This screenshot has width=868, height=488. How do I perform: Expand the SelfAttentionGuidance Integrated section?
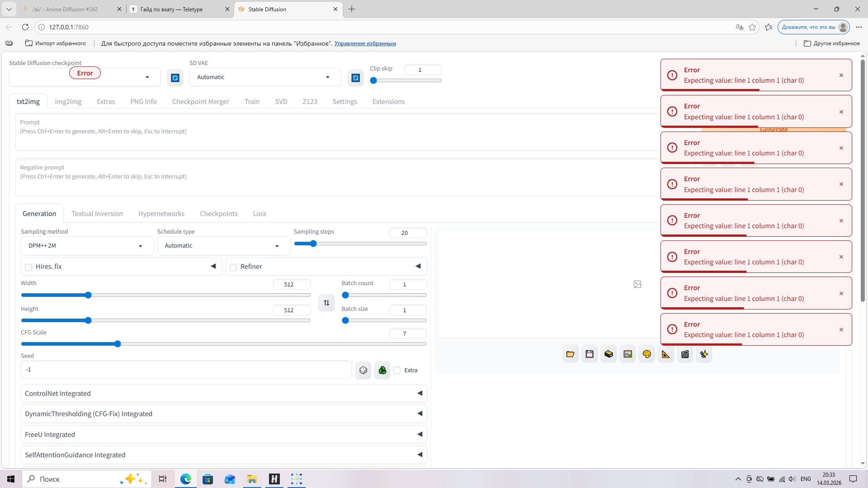(224, 455)
